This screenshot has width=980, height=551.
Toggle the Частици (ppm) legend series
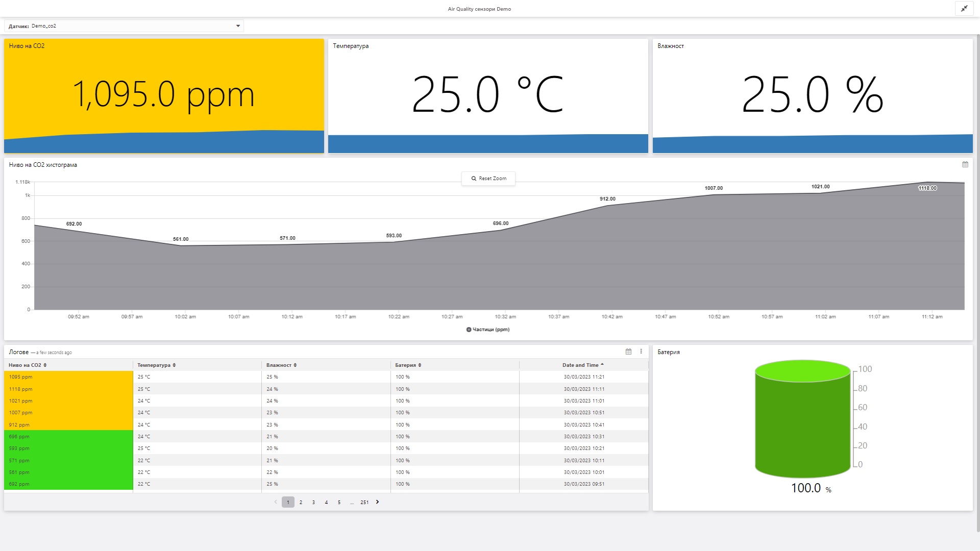click(x=488, y=330)
